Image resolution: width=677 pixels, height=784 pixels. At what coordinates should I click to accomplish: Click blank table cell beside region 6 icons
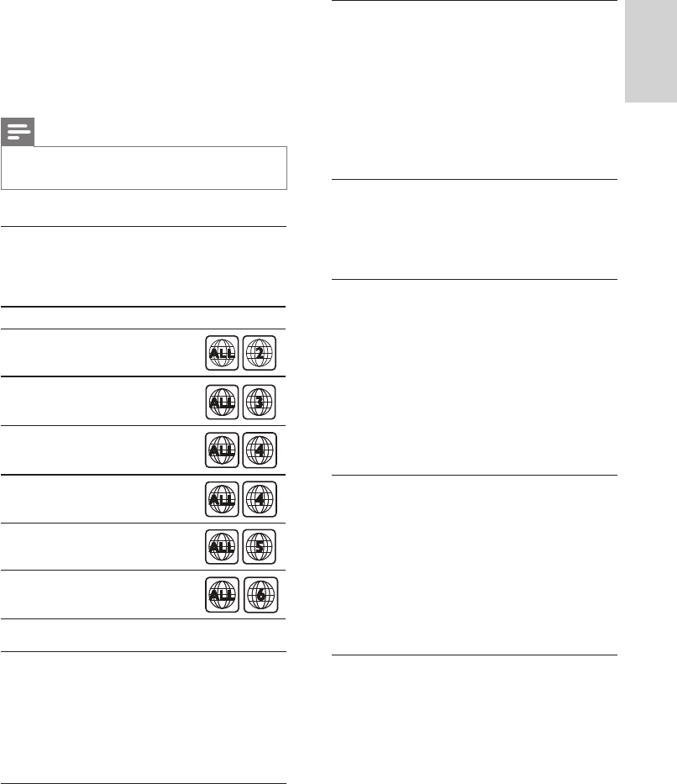[102, 594]
